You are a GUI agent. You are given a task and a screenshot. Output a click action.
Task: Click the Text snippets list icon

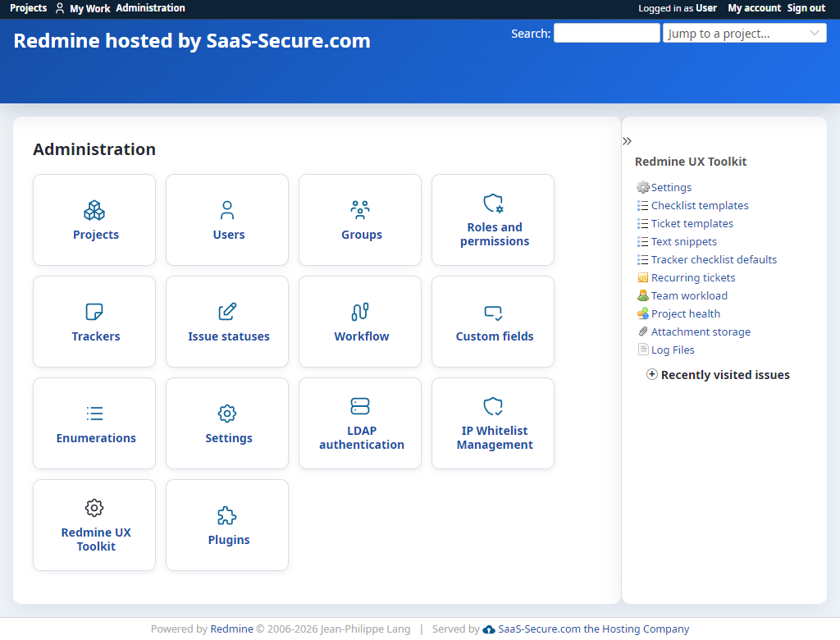point(643,242)
